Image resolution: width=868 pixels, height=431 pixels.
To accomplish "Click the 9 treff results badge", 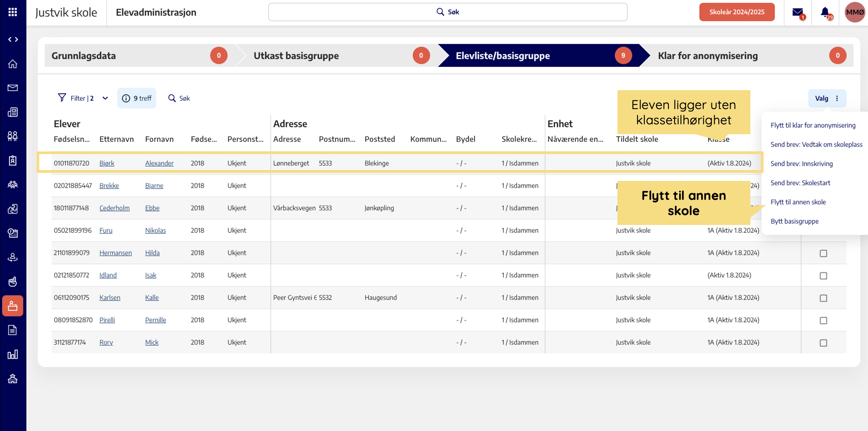I will [x=137, y=98].
